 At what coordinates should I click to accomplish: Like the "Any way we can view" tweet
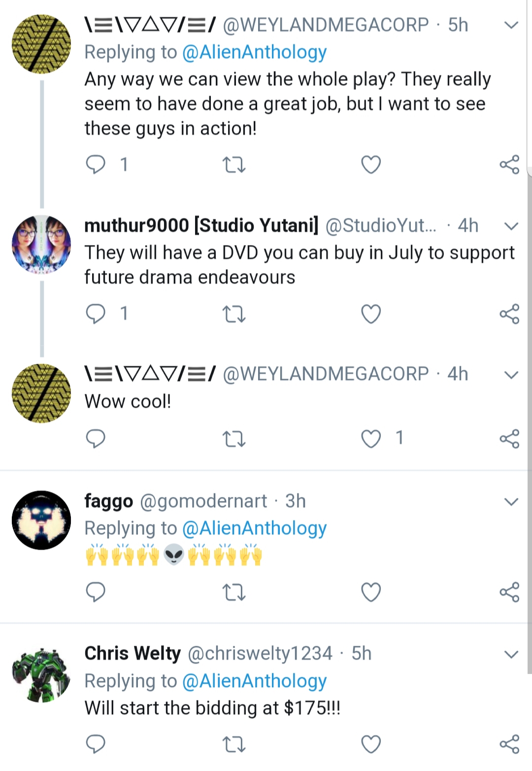(x=371, y=165)
